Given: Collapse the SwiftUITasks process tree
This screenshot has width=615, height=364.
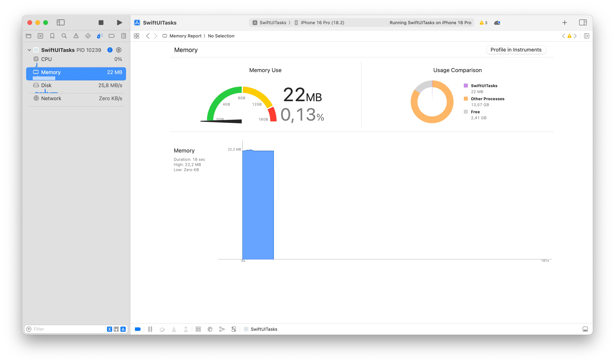Looking at the screenshot, I should (x=29, y=50).
